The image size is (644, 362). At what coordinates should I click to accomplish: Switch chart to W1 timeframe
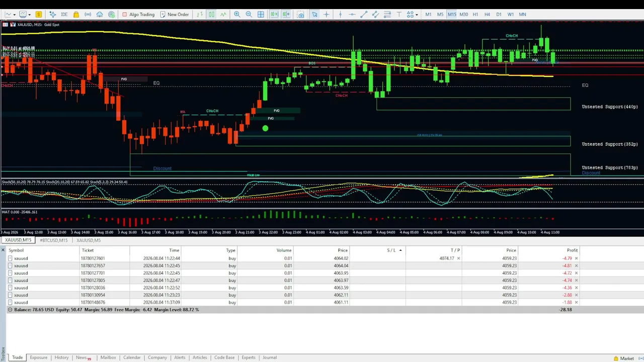click(511, 15)
